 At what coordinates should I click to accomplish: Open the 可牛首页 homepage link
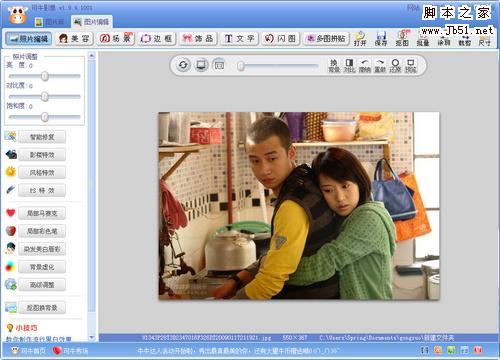[x=29, y=351]
